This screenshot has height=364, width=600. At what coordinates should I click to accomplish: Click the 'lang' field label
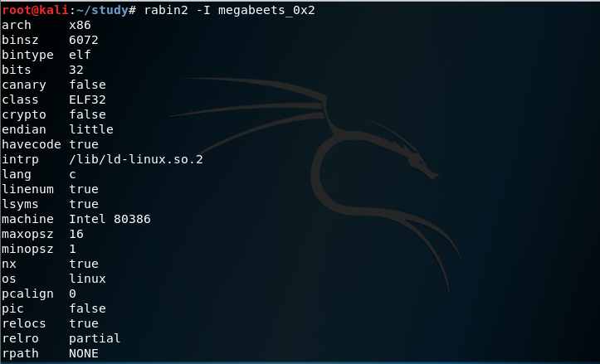click(x=17, y=175)
